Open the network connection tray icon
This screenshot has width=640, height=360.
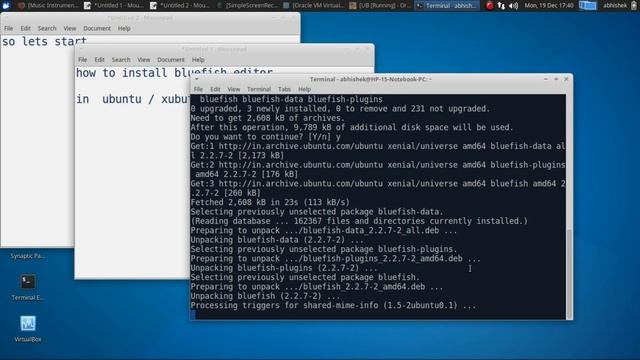tap(501, 5)
